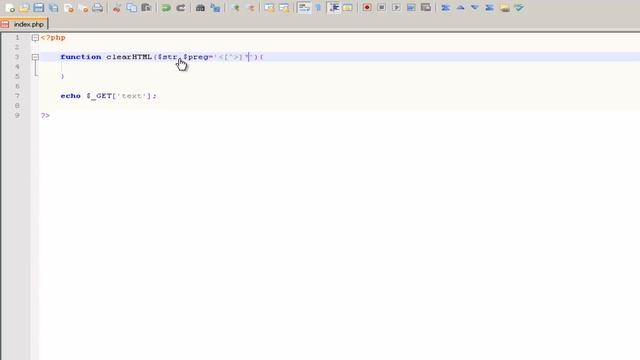Click line number 9 in the margin
Image resolution: width=640 pixels, height=360 pixels.
click(x=17, y=116)
